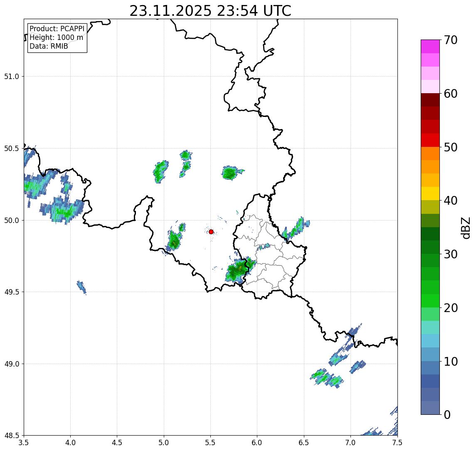Viewport: 476px width, 451px height.
Task: Click the longitude axis label 7.5
Action: pos(397,443)
